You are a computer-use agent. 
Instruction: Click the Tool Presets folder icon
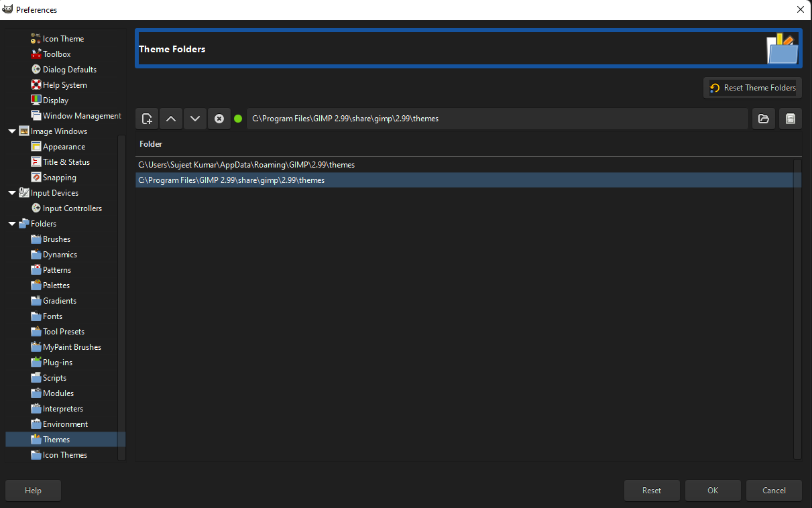36,332
